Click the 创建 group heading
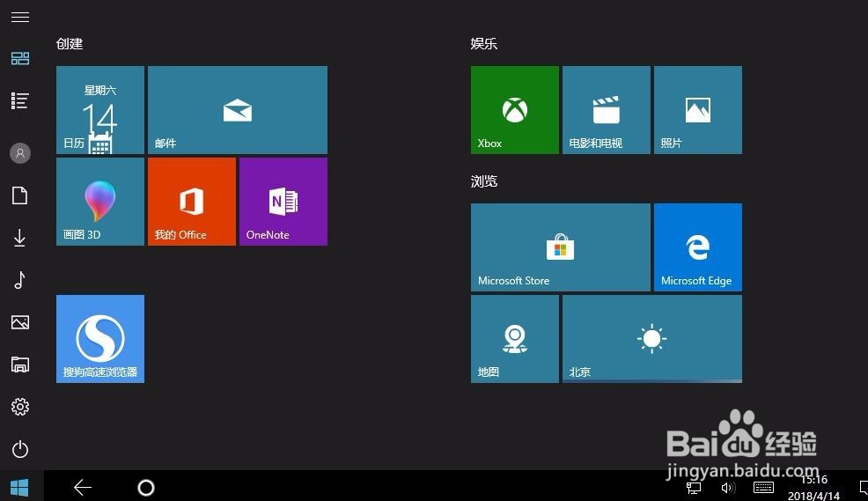Viewport: 868px width, 501px height. (70, 44)
